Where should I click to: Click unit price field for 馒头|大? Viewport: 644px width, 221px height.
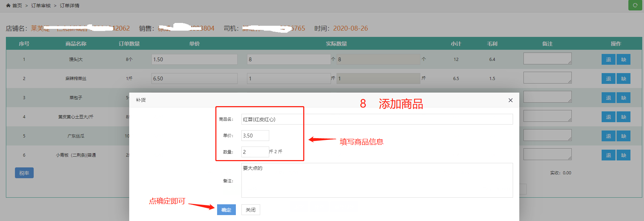pos(194,60)
